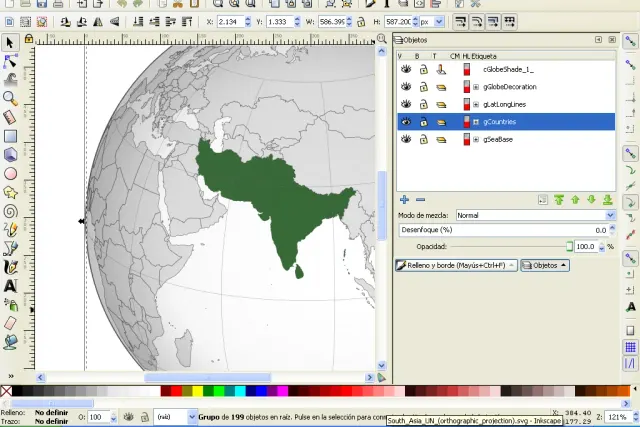
Task: Click the green move-to-top arrow button
Action: 559,200
